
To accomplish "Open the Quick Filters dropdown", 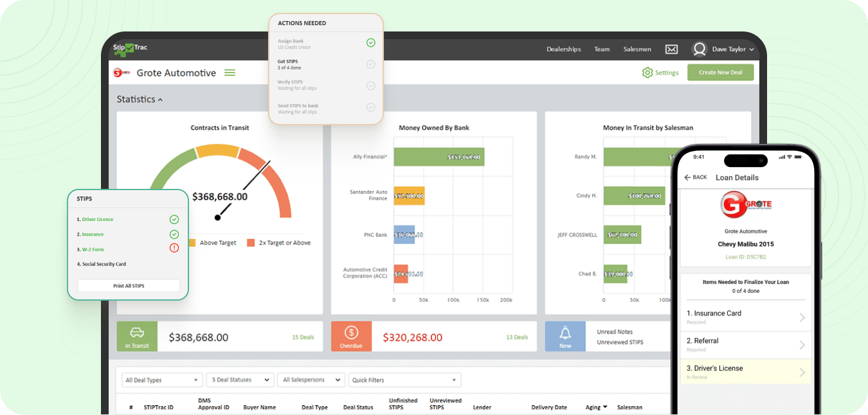I will [x=405, y=380].
